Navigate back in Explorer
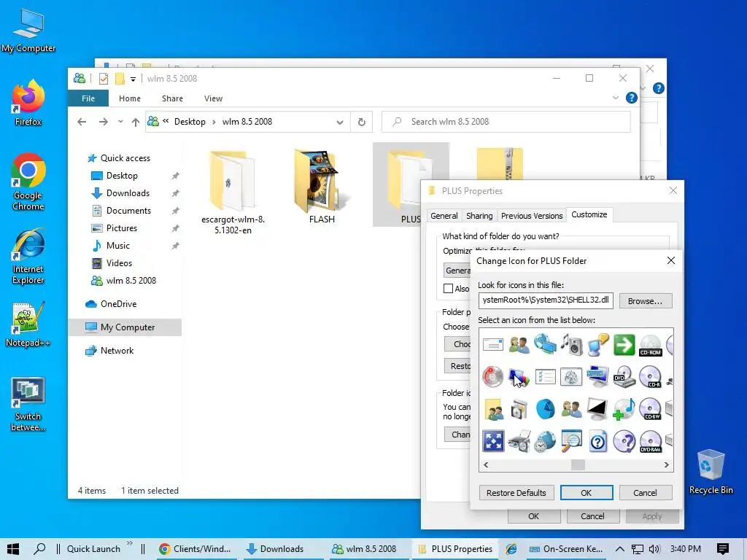The image size is (747, 560). coord(82,122)
